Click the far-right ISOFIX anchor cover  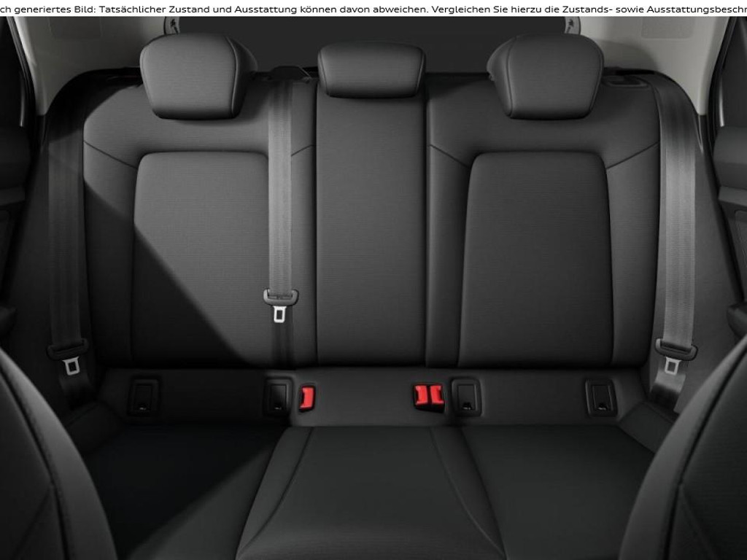pyautogui.click(x=601, y=397)
